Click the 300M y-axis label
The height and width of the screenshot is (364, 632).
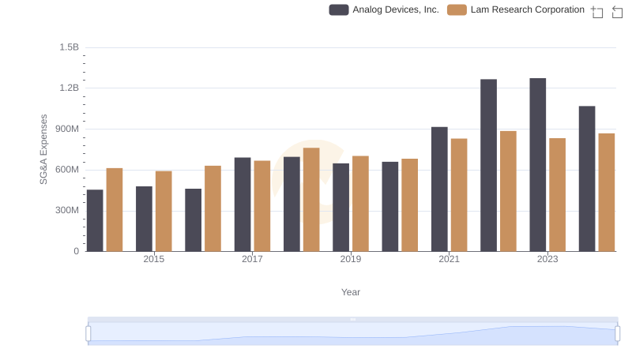pos(67,210)
